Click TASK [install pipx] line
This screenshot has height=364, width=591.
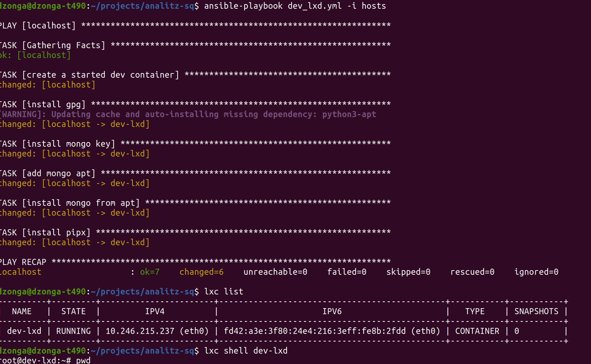195,232
